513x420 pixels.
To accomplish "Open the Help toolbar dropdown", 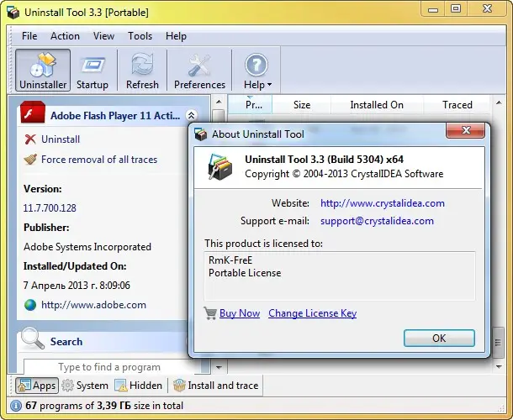I will (x=257, y=70).
